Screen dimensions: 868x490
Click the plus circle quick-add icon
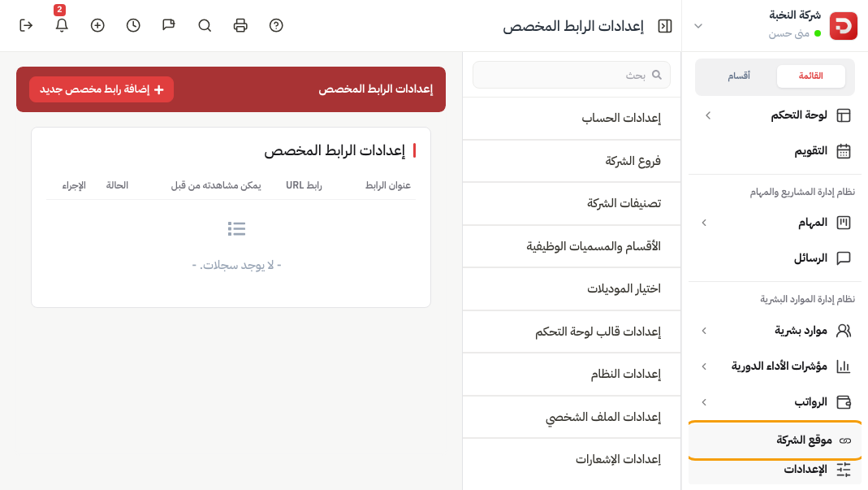point(97,25)
